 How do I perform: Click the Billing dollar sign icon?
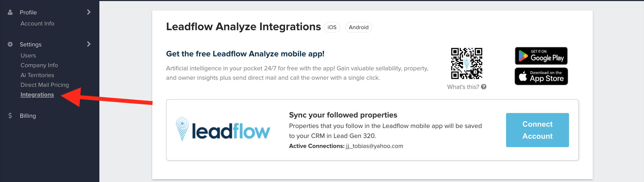(10, 116)
